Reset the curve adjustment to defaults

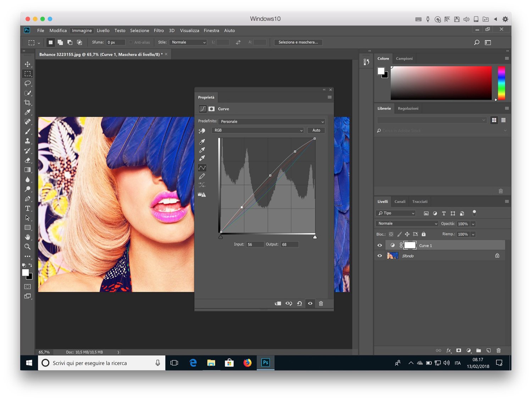(299, 304)
